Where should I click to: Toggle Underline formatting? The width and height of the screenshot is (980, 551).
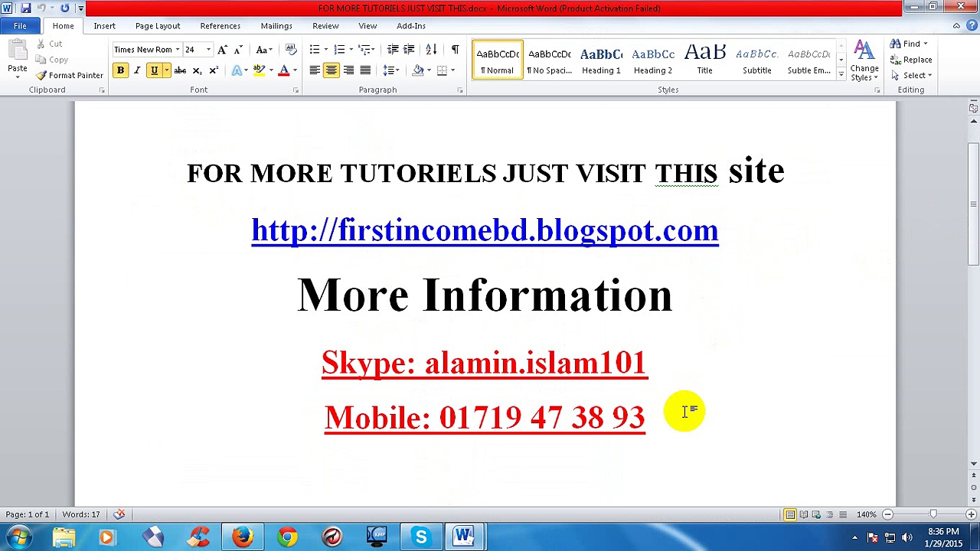[154, 70]
